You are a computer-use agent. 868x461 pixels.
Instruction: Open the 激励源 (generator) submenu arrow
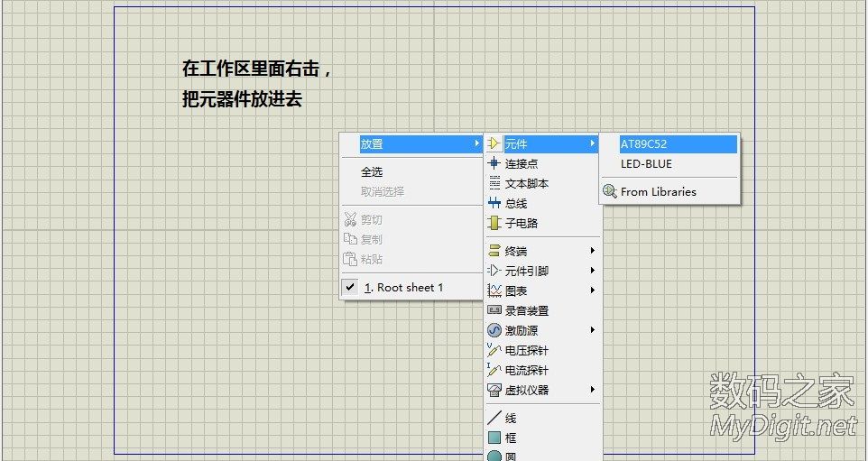pyautogui.click(x=593, y=330)
